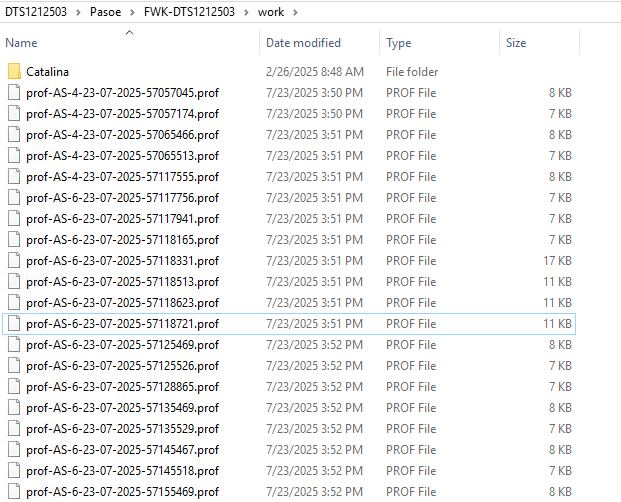Select file name prof-AS-4-23-07-2025-57057045.prof

pos(122,93)
